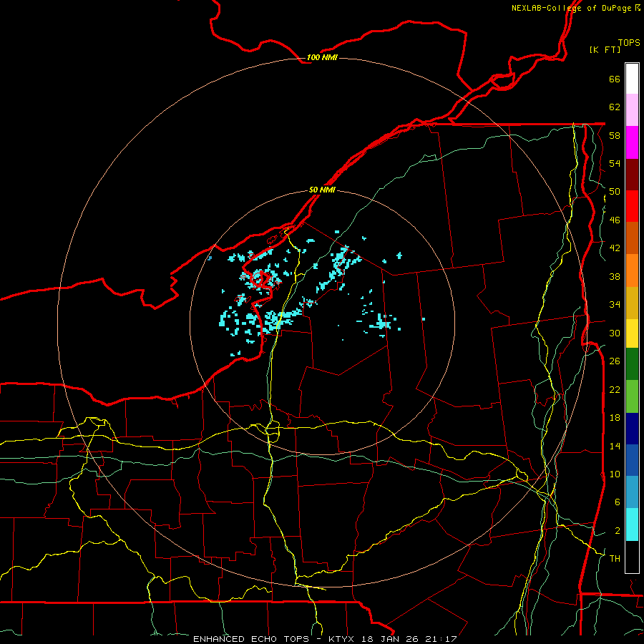The image size is (644, 644).
Task: Click the TH legend label
Action: [615, 559]
